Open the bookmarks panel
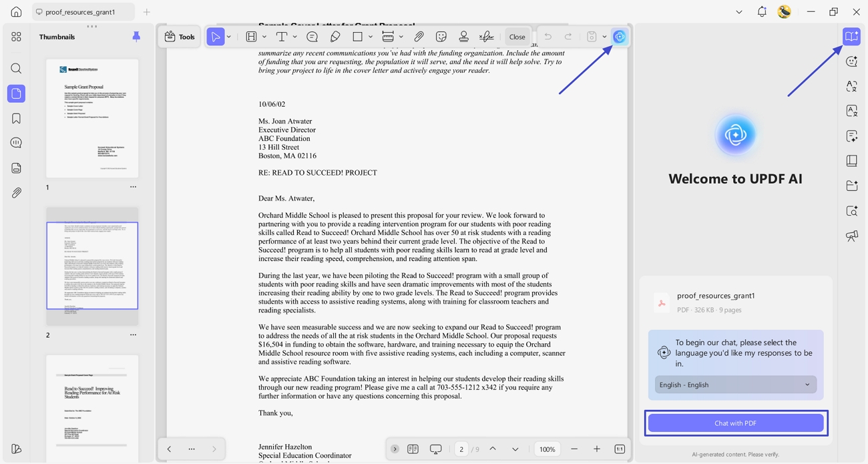 coord(16,118)
